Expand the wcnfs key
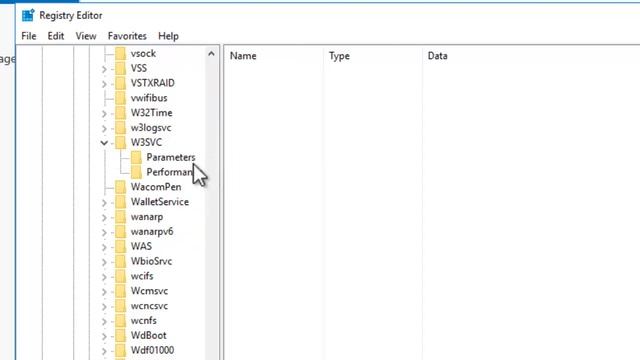The height and width of the screenshot is (360, 640). 104,321
